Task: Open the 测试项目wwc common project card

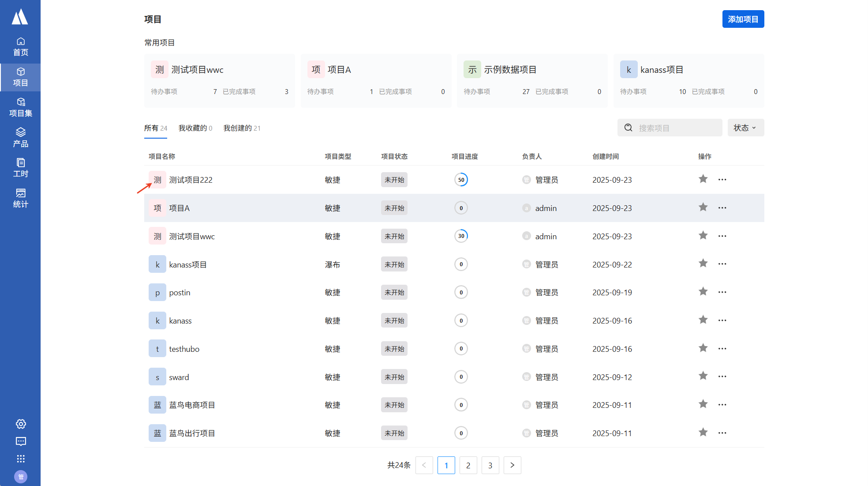Action: (x=220, y=81)
